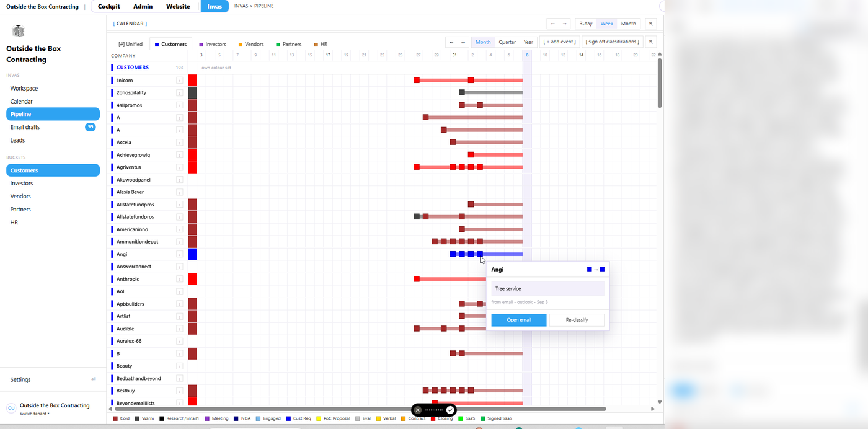Open the Admin top menu
This screenshot has width=868, height=429.
coord(143,6)
